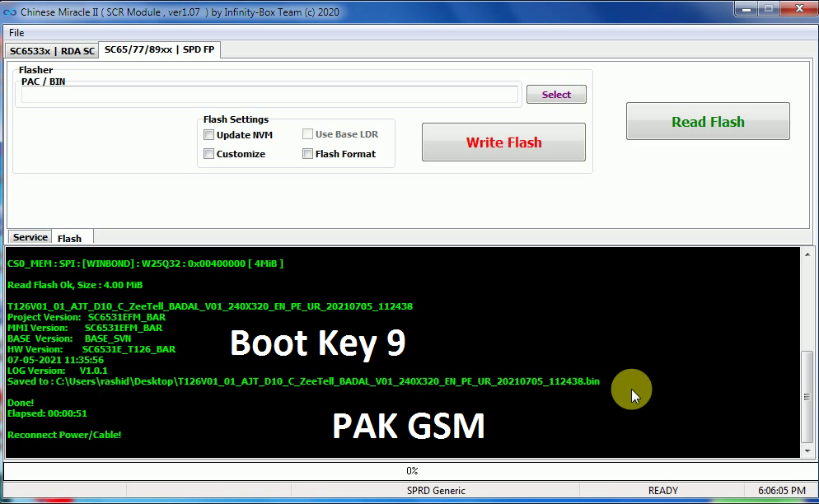Switch to SC6533x | RDA SC tab
The image size is (819, 504).
pos(52,51)
